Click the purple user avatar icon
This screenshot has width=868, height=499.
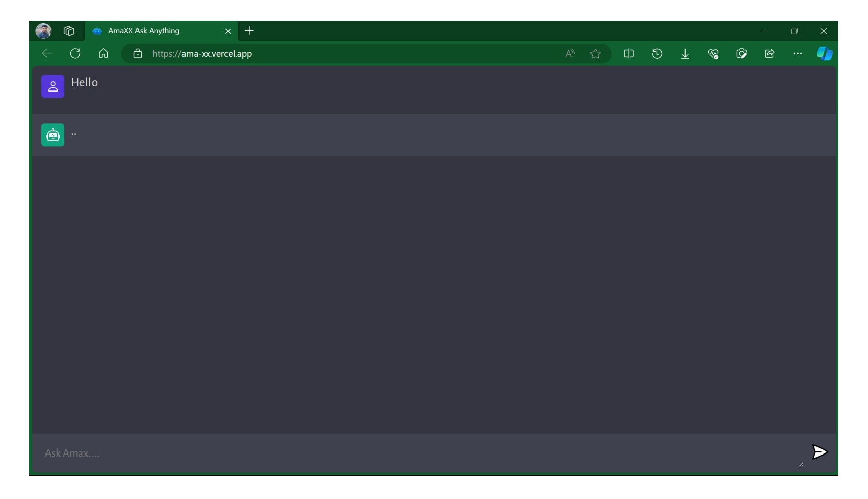53,86
